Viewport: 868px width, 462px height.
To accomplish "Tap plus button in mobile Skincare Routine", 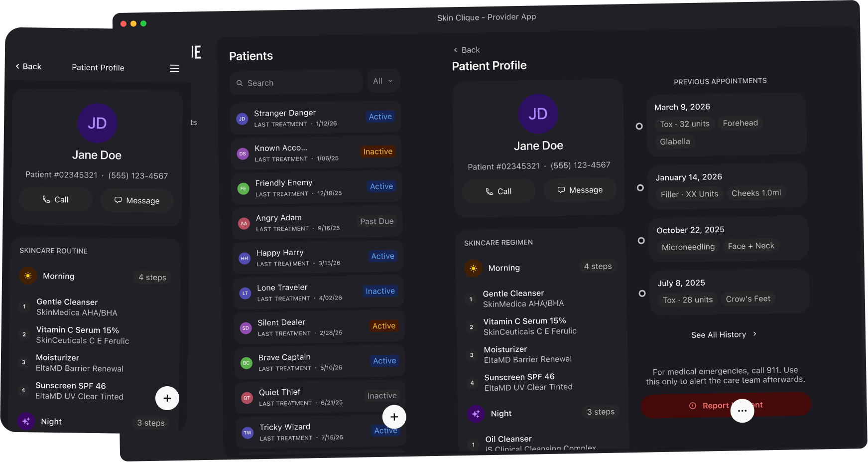I will point(167,398).
